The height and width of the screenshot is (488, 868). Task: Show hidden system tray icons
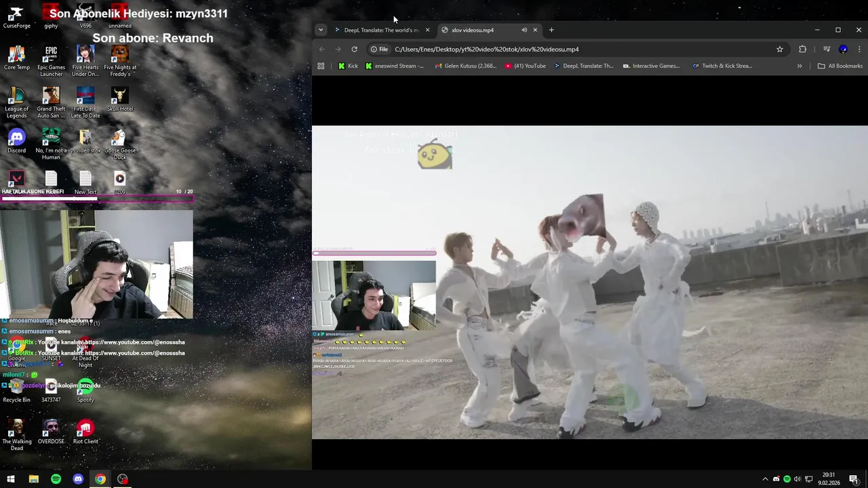766,479
